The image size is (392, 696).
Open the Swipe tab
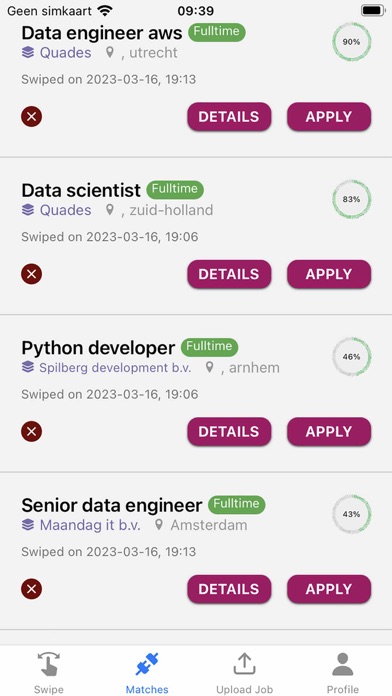[x=49, y=672]
